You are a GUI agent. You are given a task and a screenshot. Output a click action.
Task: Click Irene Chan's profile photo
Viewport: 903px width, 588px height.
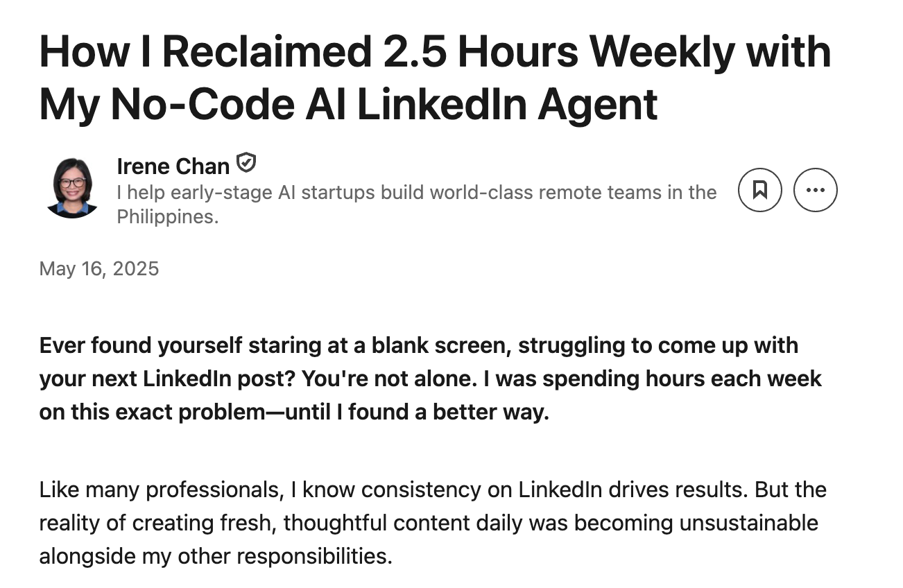pyautogui.click(x=72, y=188)
